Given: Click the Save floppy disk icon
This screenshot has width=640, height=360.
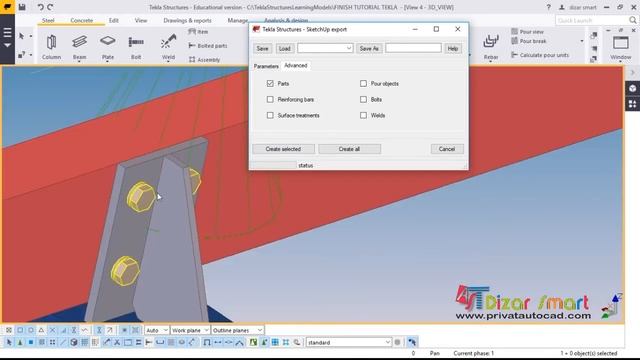Looking at the screenshot, I should [22, 7].
